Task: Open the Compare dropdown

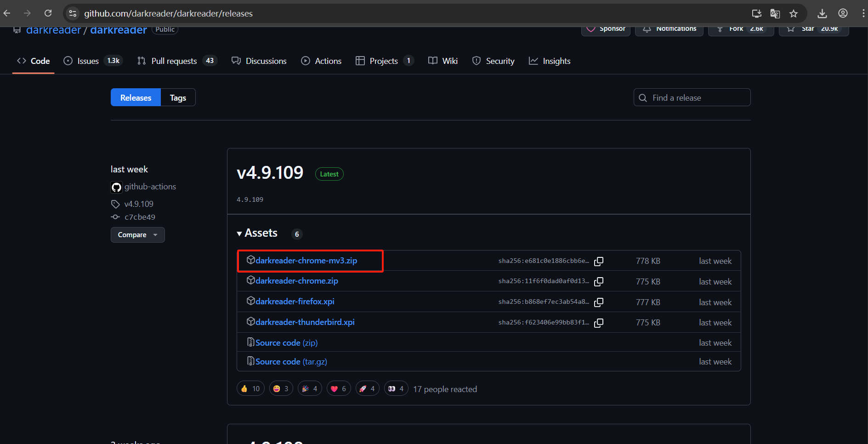Action: 137,235
